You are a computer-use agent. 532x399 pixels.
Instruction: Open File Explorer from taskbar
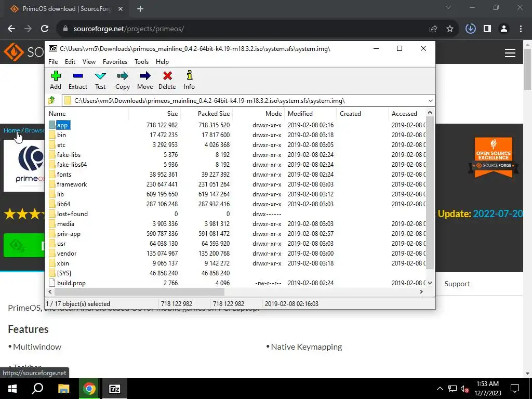click(x=63, y=389)
